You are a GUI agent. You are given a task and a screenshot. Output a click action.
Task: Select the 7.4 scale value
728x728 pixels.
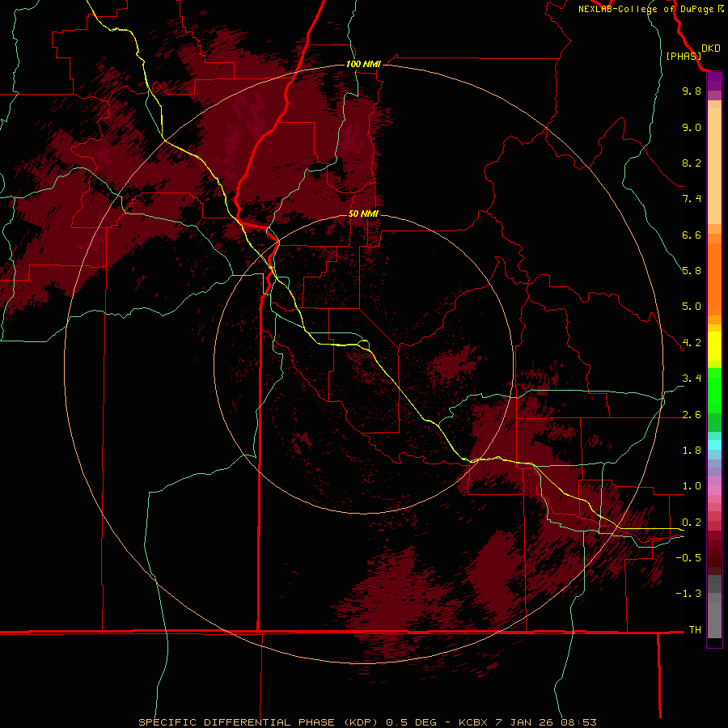[x=692, y=199]
